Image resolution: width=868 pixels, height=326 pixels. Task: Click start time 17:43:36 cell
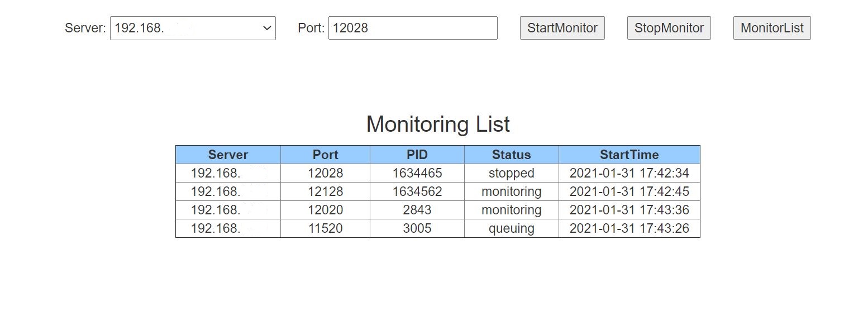629,210
